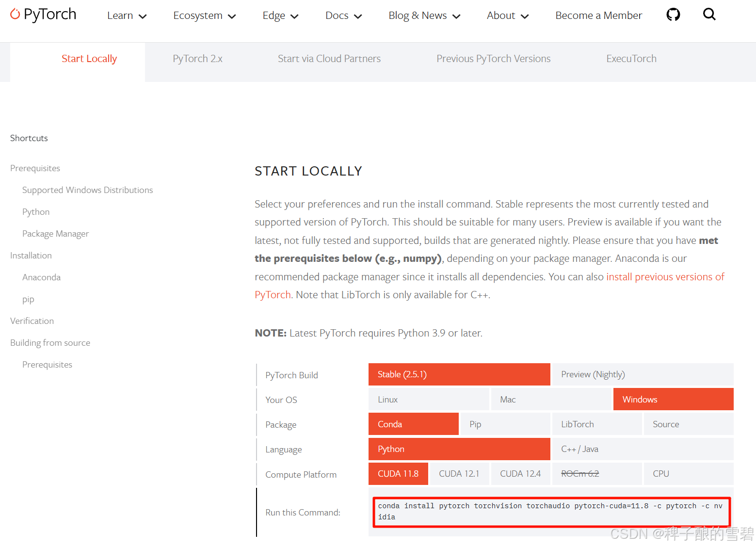Jump to the Python shortcut section

tap(36, 212)
